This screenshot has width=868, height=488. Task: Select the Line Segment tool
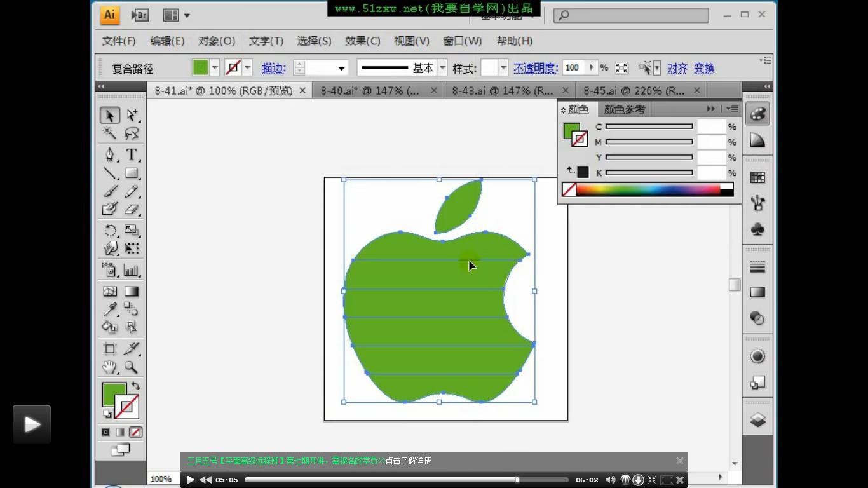click(x=110, y=173)
